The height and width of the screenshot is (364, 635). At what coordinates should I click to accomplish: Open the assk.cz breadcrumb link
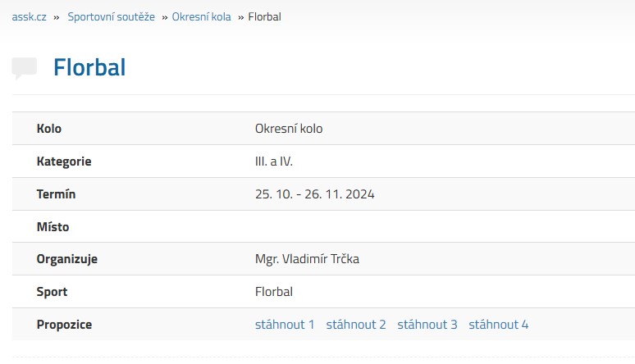(30, 17)
